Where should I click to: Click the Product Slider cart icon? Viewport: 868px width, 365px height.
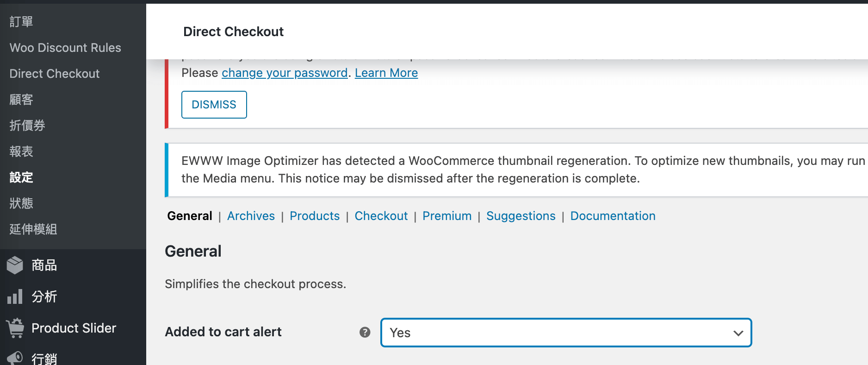click(15, 328)
